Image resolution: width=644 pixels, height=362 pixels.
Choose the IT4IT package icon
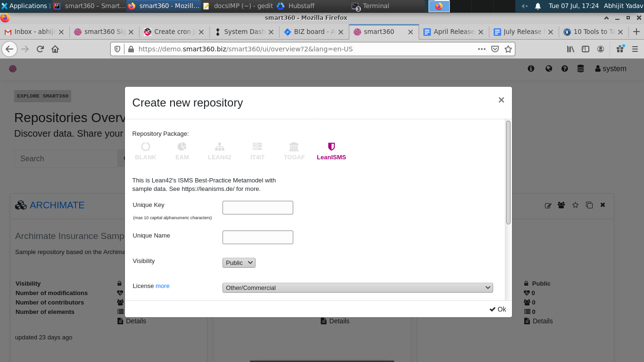click(257, 151)
